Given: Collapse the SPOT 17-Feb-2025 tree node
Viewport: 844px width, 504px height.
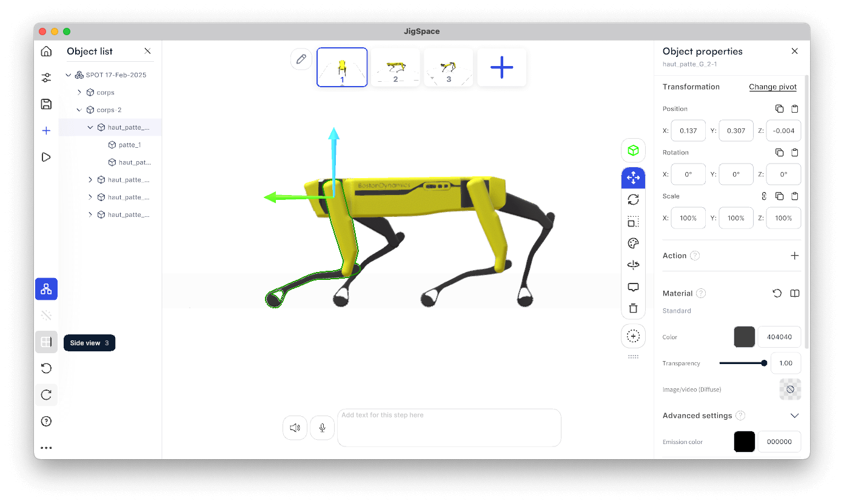Looking at the screenshot, I should pos(69,75).
